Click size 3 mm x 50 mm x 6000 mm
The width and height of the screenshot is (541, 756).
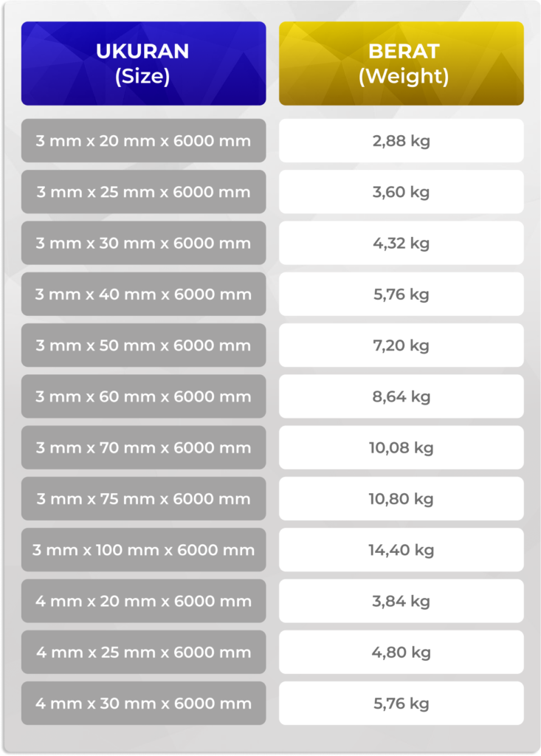tap(143, 346)
